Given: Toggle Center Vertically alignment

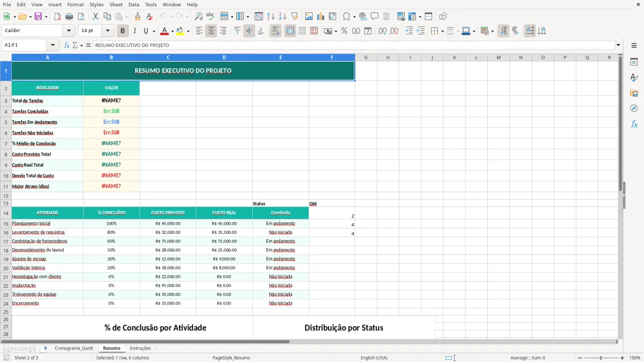Looking at the screenshot, I should [x=249, y=31].
